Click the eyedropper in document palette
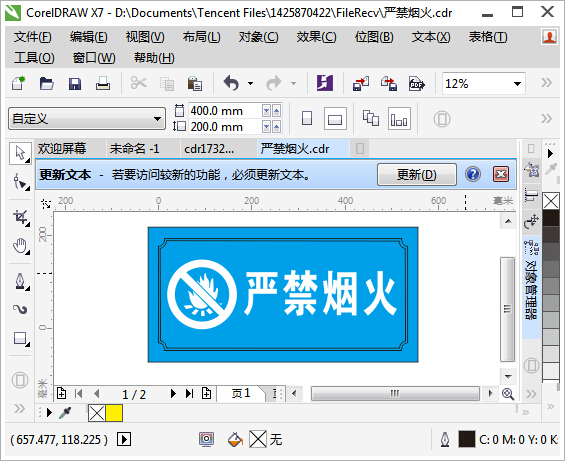565x461 pixels. point(65,413)
